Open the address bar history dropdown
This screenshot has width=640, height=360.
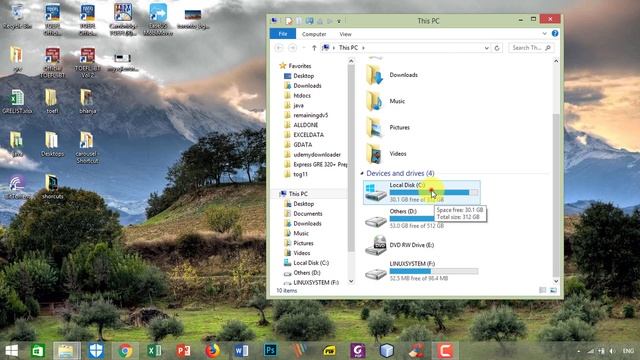(x=487, y=48)
